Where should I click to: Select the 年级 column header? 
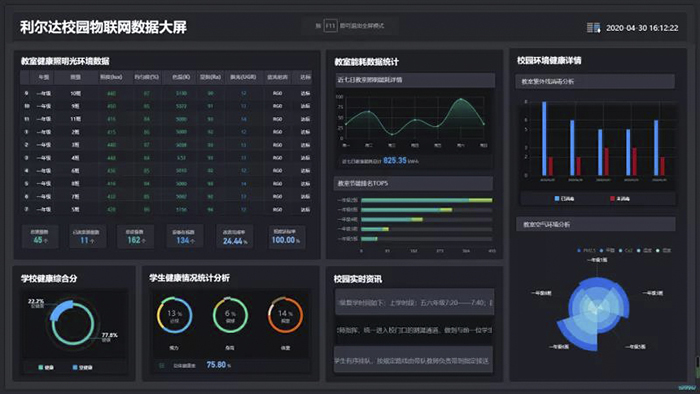44,77
